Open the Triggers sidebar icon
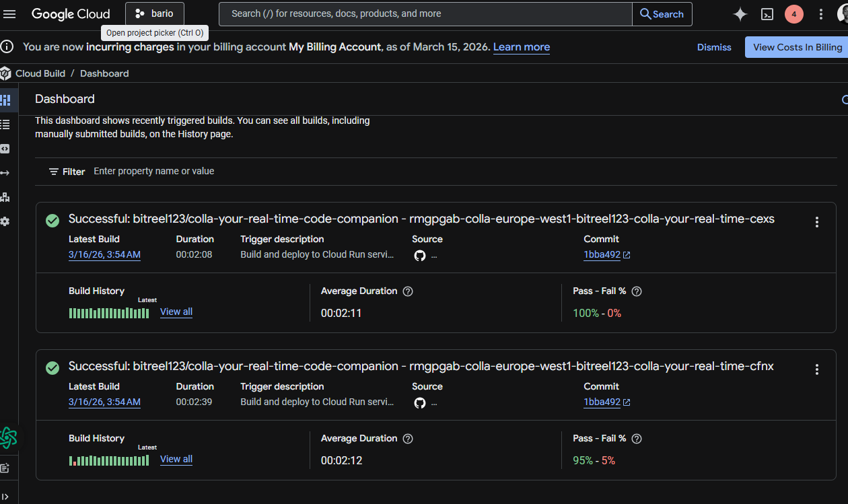The height and width of the screenshot is (504, 848). pyautogui.click(x=5, y=173)
